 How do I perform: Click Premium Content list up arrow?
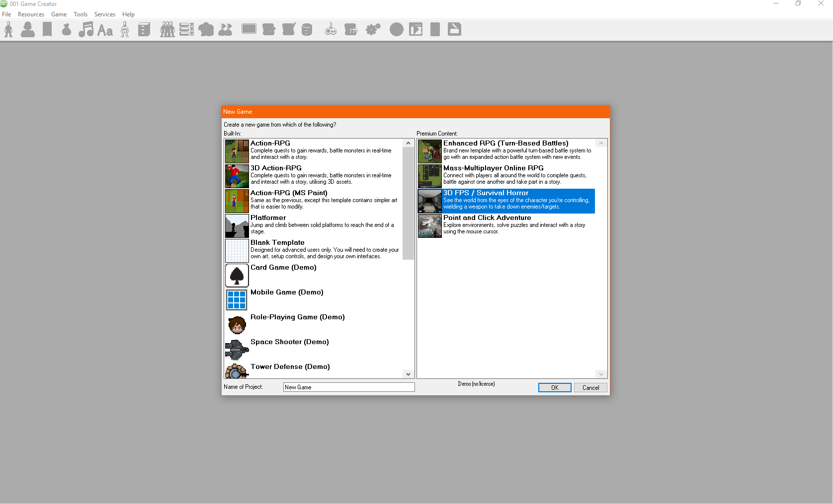[x=601, y=143]
